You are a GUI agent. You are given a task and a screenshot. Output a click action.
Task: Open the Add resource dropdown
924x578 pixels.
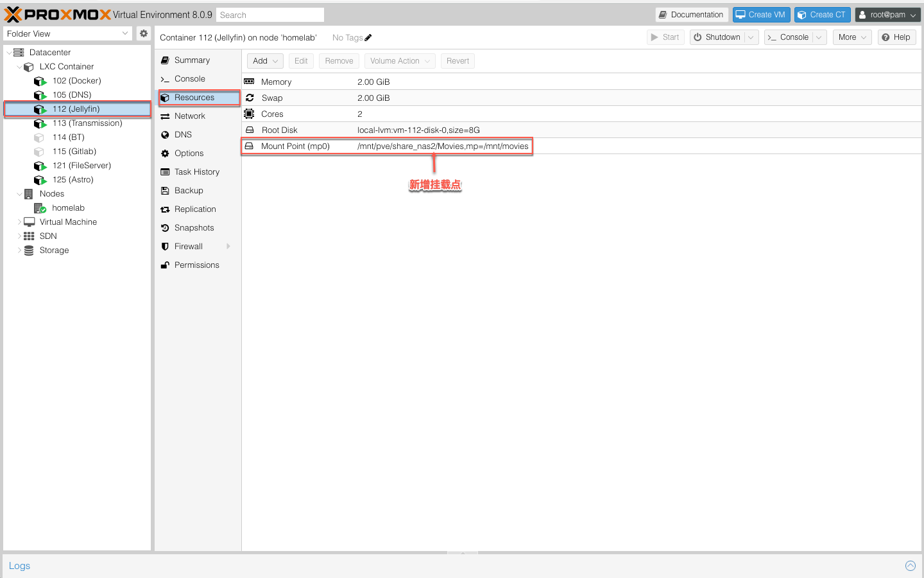tap(265, 61)
